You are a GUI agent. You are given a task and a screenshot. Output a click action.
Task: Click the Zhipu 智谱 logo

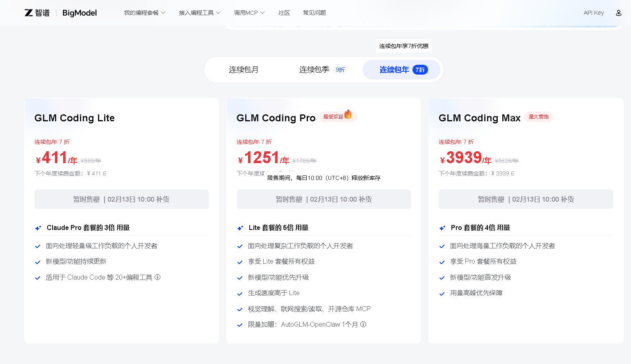tap(37, 13)
